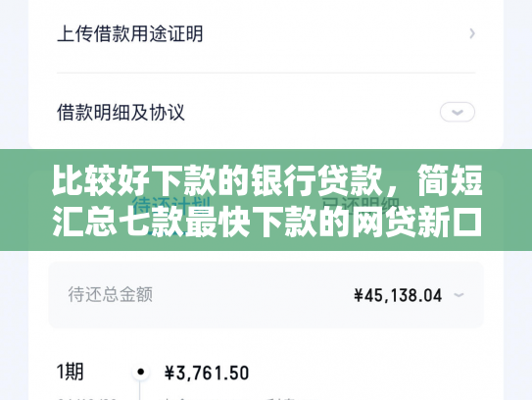
Task: Expand 借款明细及协议 with its rounded chevron button
Action: point(457,112)
